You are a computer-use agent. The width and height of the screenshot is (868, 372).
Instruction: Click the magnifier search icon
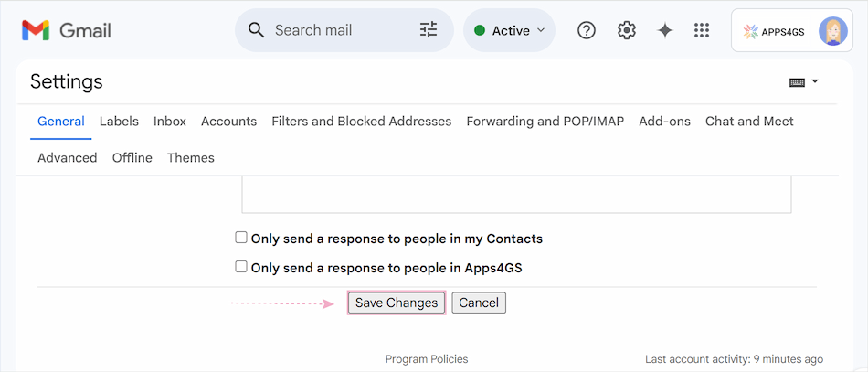click(x=257, y=30)
